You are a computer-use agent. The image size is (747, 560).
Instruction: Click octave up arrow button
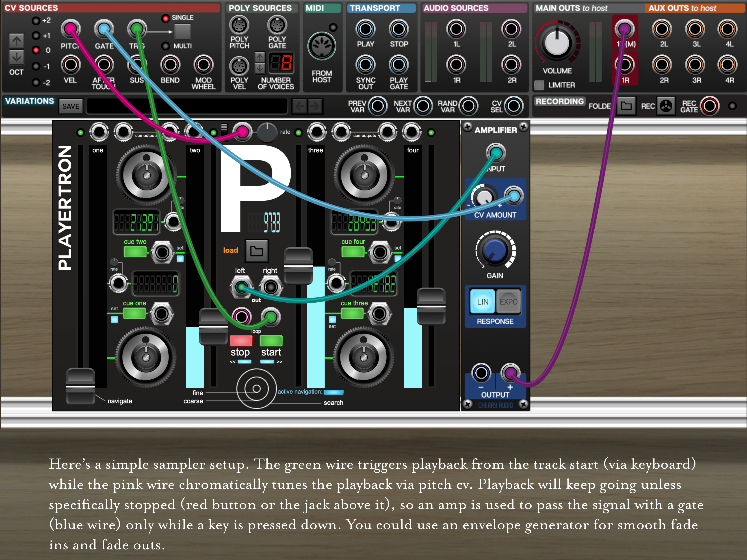(x=16, y=41)
